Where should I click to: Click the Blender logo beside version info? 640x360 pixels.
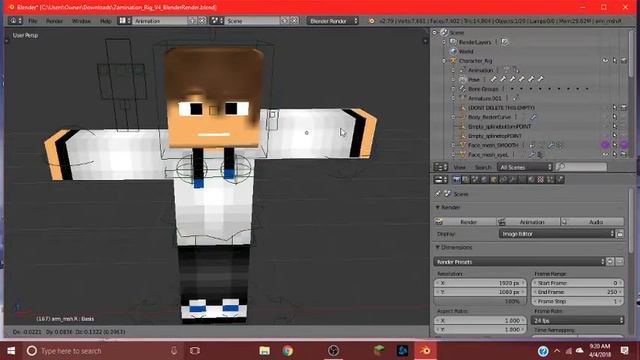pyautogui.click(x=371, y=21)
